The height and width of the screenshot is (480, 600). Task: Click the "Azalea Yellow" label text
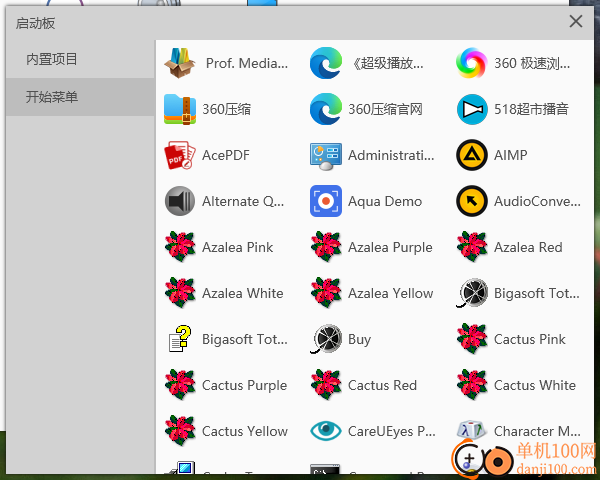[390, 293]
